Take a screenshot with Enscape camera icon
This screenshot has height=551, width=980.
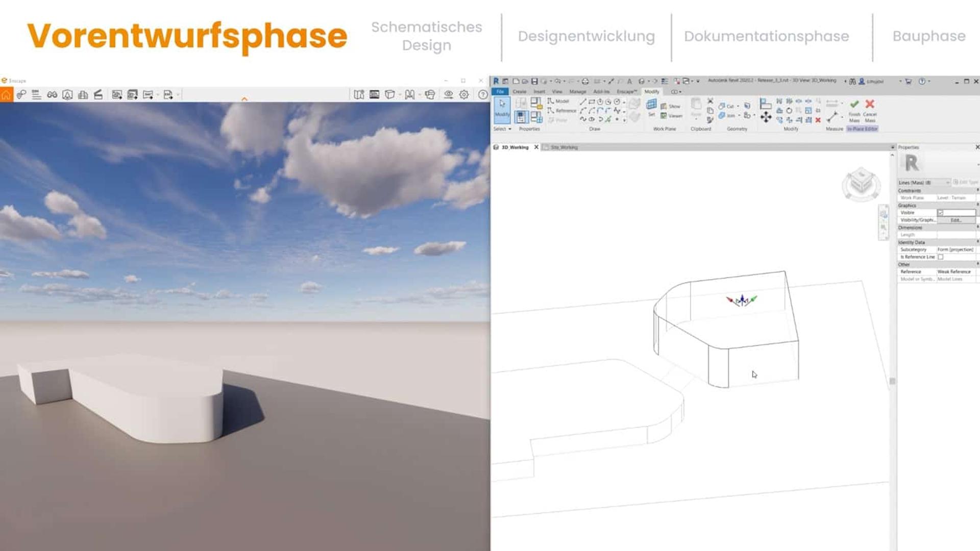coord(117,95)
